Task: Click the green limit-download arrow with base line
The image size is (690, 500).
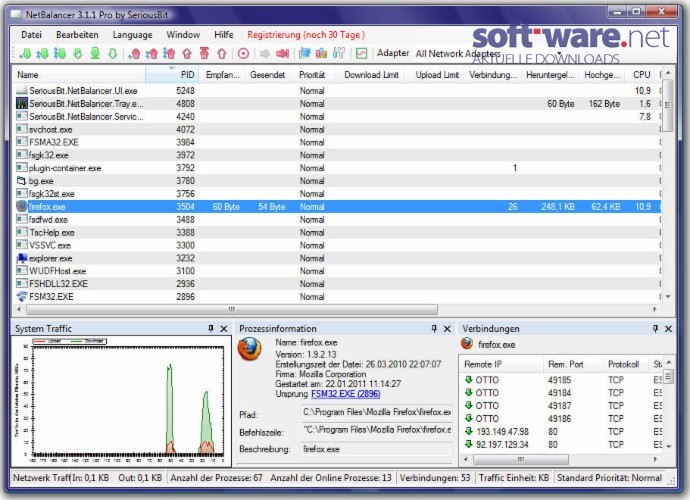Action: [95, 54]
